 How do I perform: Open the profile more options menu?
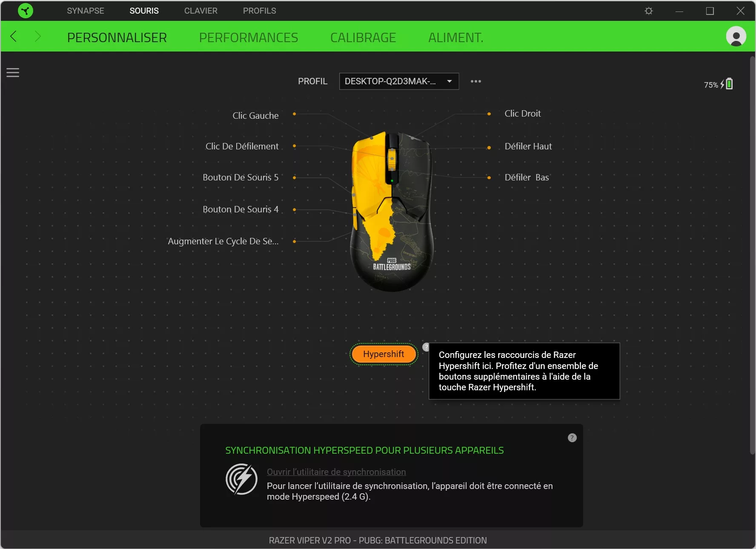point(475,81)
